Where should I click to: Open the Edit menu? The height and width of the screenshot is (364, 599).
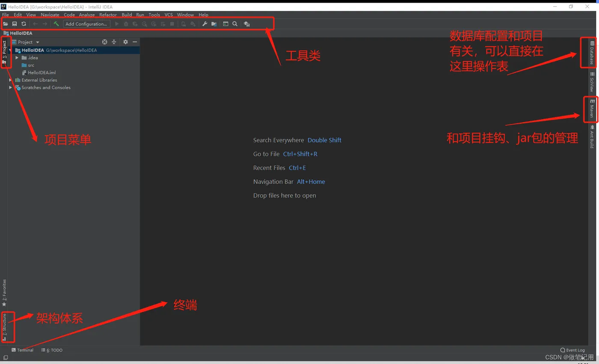pos(18,15)
